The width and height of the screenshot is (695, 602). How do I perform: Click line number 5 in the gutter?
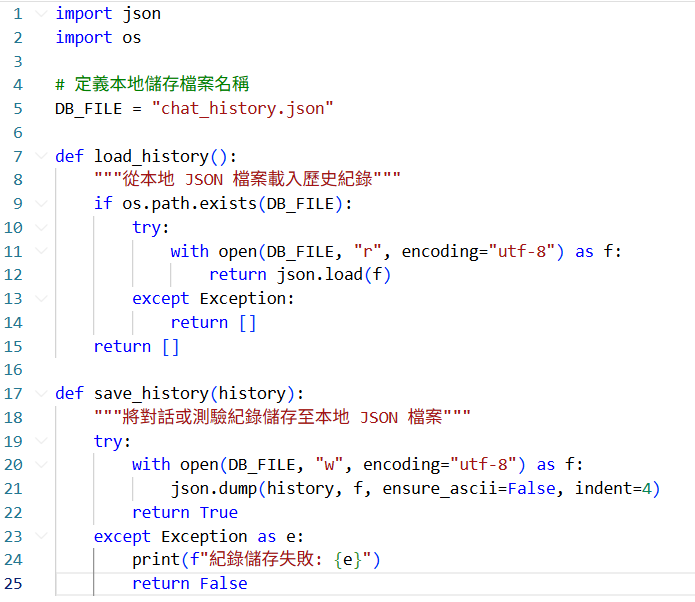click(18, 109)
